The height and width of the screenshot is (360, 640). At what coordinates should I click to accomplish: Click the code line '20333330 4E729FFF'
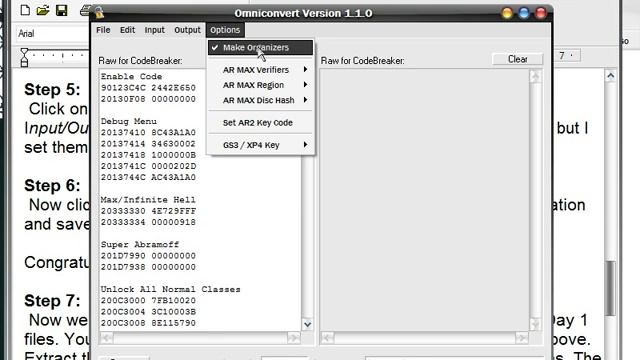[148, 211]
